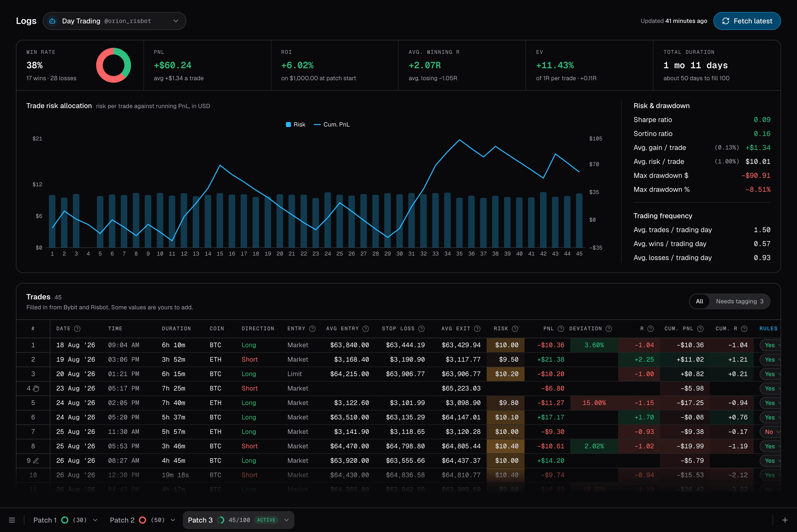Image resolution: width=797 pixels, height=532 pixels.
Task: Click the help icon next to DEVIATION
Action: click(x=609, y=329)
